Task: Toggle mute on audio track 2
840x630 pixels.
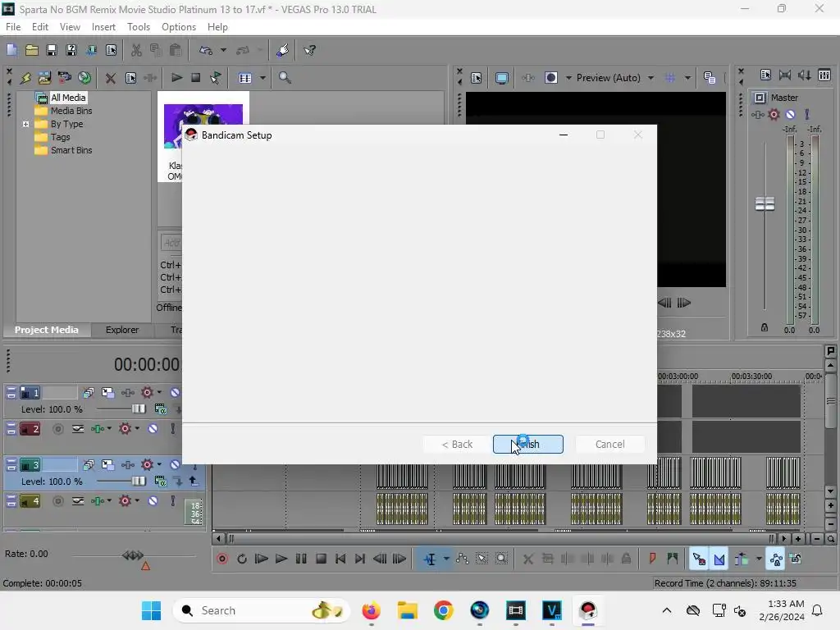Action: coord(153,428)
